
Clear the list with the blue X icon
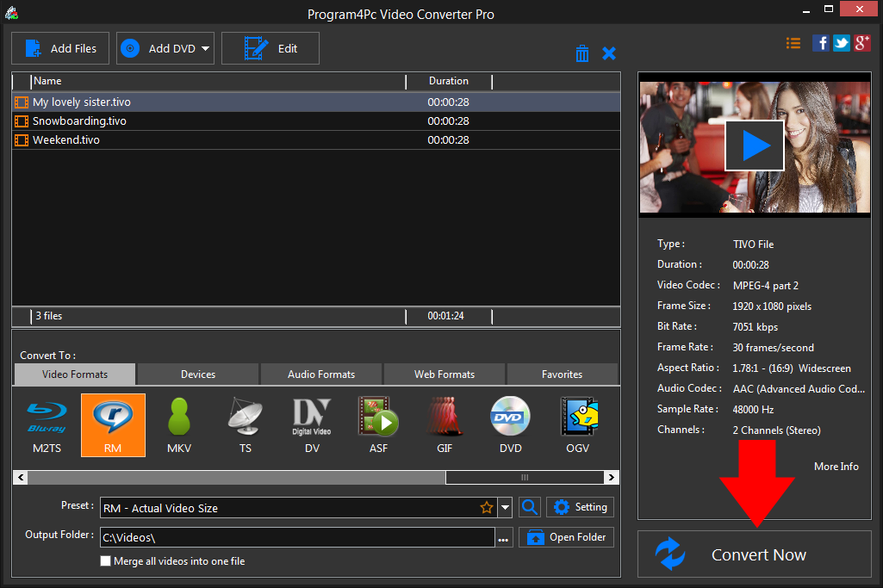[609, 53]
